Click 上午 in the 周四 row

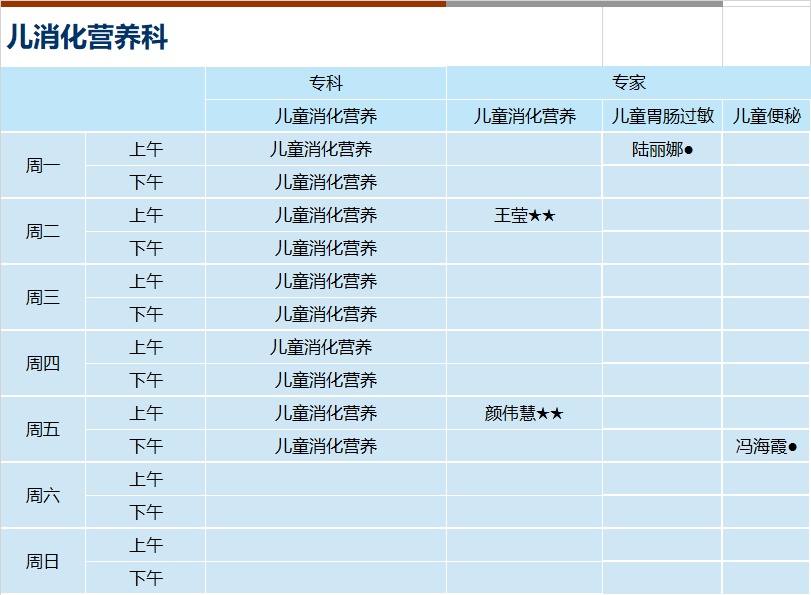point(146,347)
